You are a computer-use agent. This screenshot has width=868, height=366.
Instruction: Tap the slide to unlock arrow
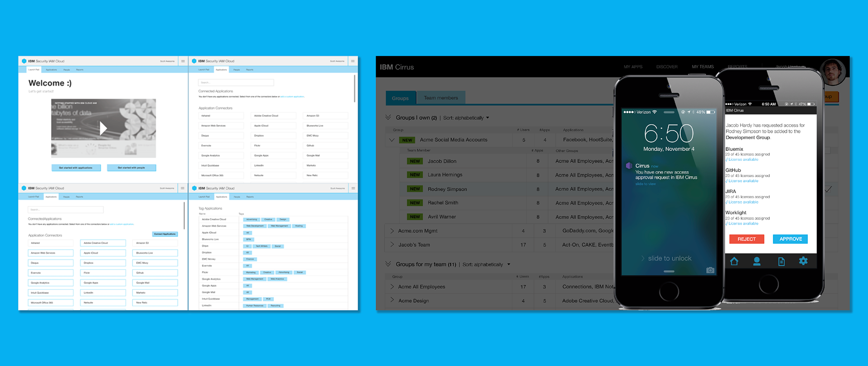[643, 258]
